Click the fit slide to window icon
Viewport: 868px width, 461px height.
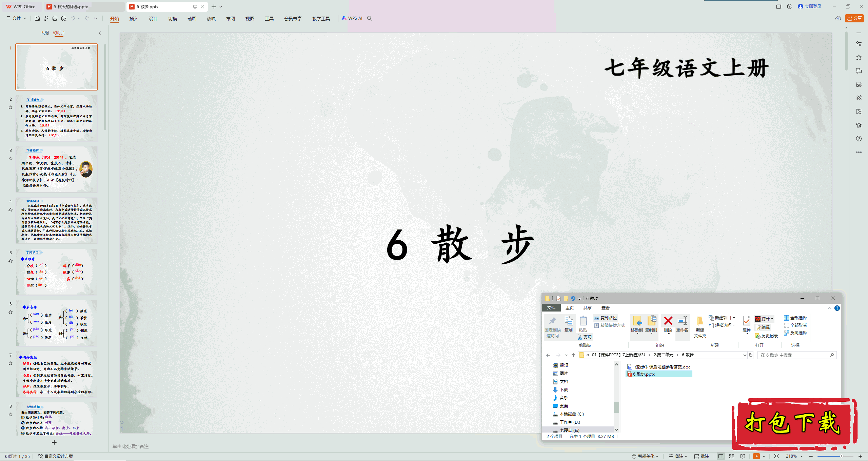click(x=777, y=456)
